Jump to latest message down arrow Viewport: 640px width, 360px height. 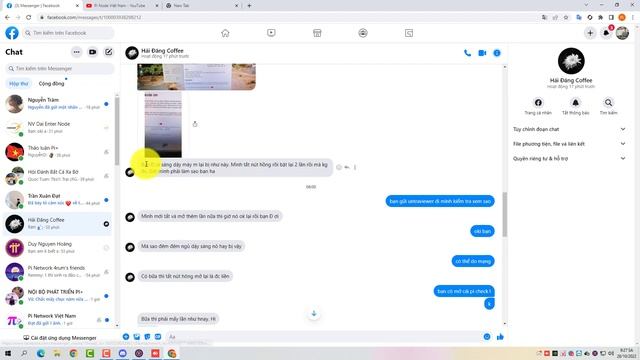314,313
